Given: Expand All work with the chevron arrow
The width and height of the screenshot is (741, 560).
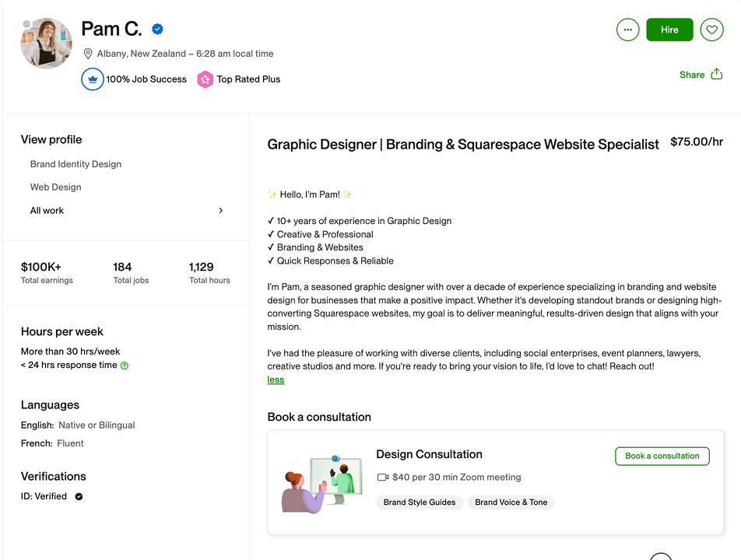Looking at the screenshot, I should (x=221, y=211).
